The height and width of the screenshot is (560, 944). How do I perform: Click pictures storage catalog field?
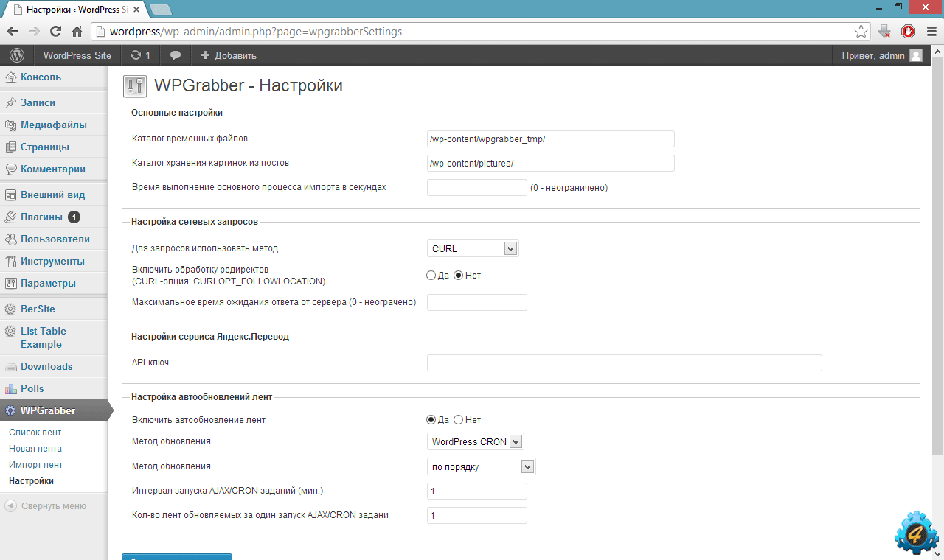pos(551,163)
